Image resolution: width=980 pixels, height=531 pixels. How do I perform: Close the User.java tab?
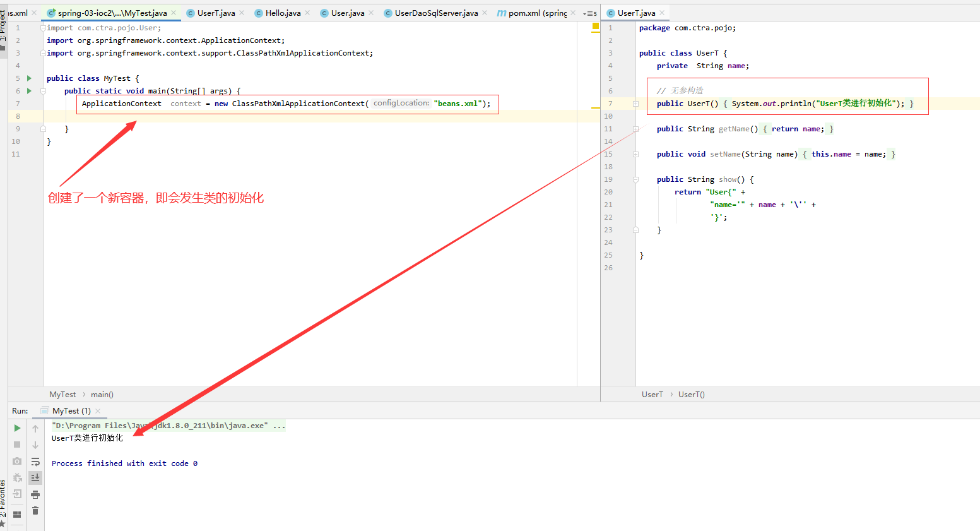point(371,13)
